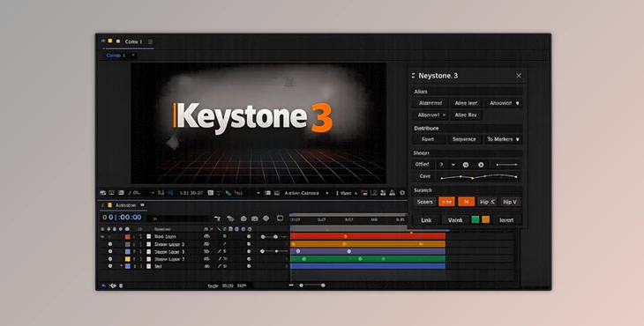Hide the gray-labeled shape layer

pos(110,244)
